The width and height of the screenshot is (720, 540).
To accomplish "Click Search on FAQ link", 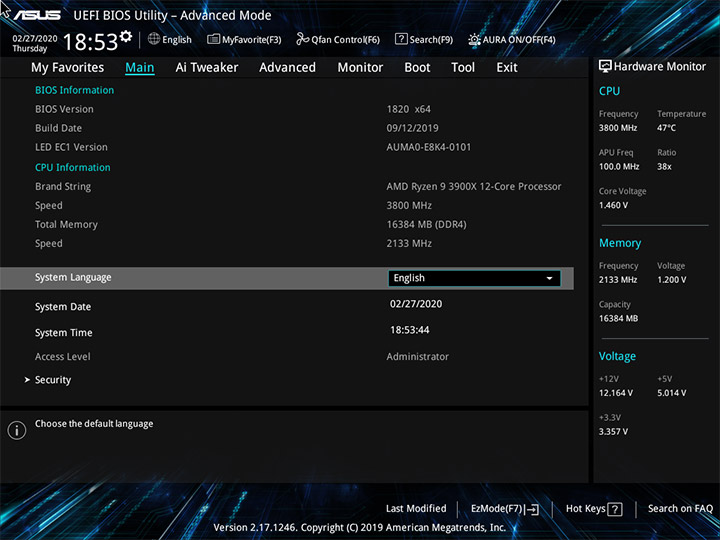I will (x=680, y=509).
